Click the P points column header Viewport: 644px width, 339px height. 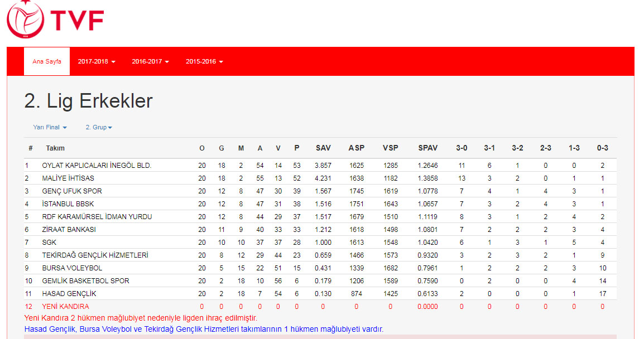296,148
